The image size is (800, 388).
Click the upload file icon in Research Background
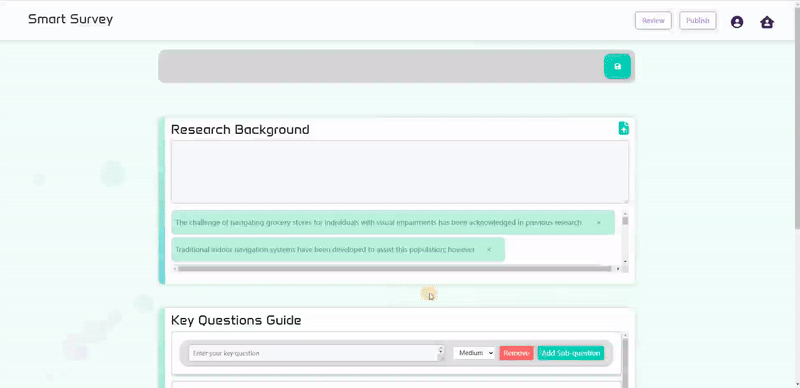pos(623,128)
